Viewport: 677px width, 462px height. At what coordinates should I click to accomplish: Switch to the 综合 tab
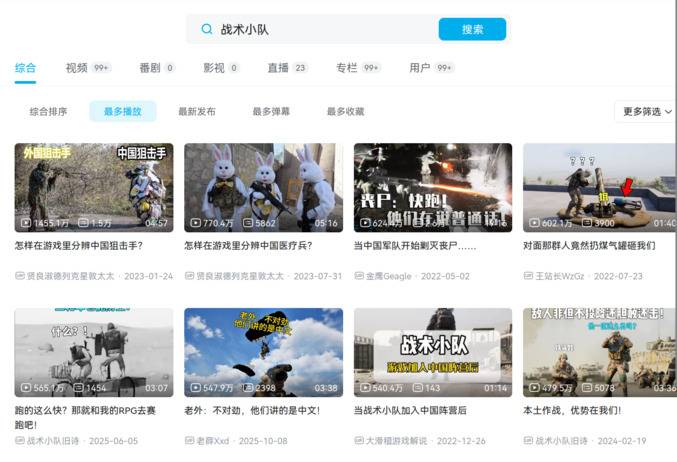click(x=25, y=68)
